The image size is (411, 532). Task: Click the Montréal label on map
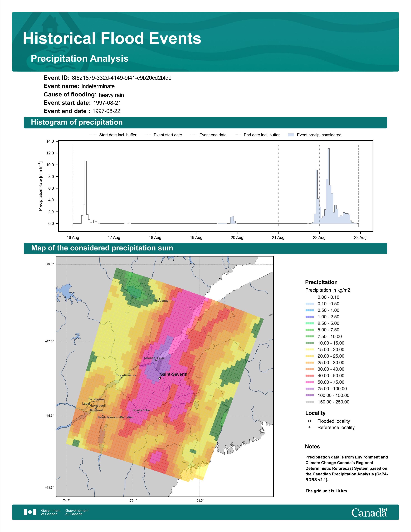pyautogui.click(x=96, y=410)
